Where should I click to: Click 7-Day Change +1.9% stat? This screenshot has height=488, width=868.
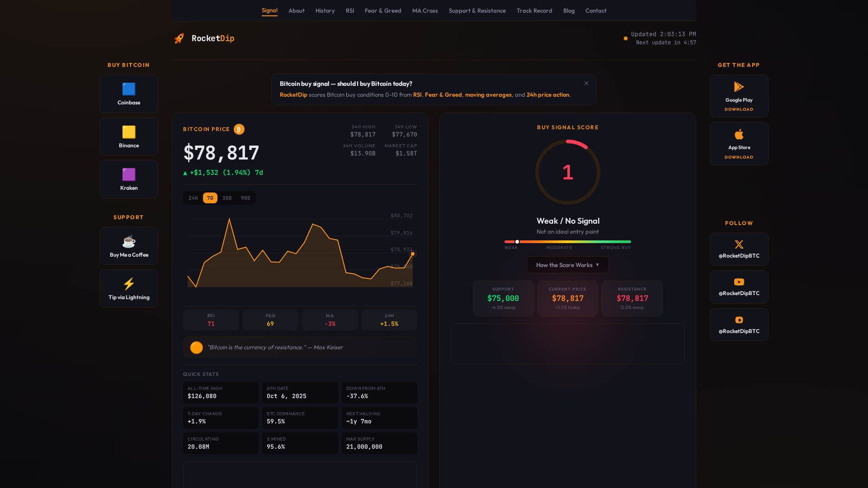[221, 418]
